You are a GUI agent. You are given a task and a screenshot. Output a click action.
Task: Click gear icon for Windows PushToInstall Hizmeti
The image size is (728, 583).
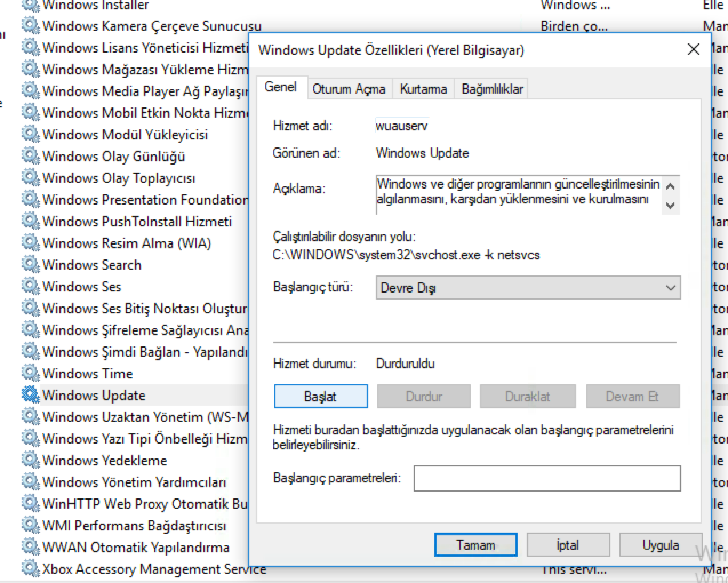pyautogui.click(x=30, y=221)
